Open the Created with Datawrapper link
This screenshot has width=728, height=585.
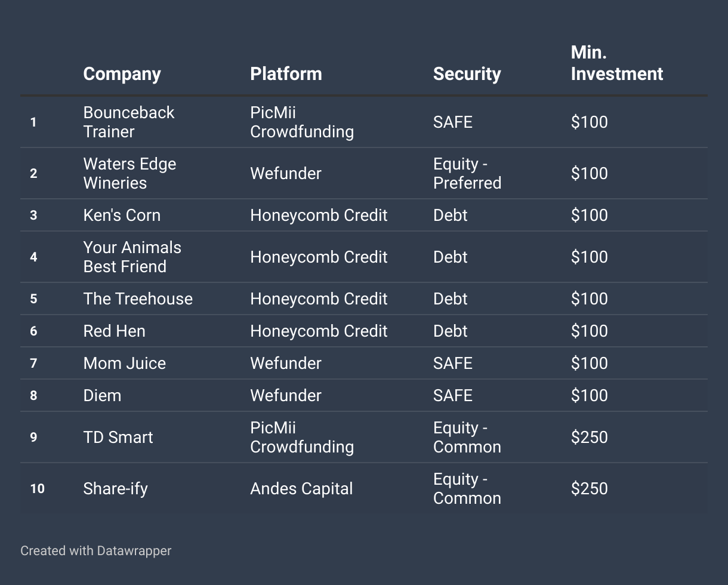coord(95,550)
